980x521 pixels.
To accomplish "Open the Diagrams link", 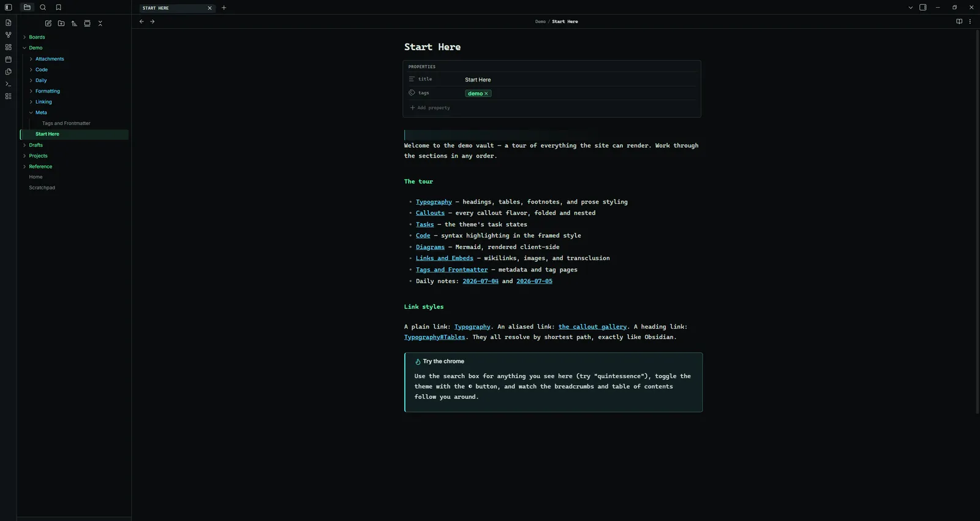I will (x=430, y=247).
